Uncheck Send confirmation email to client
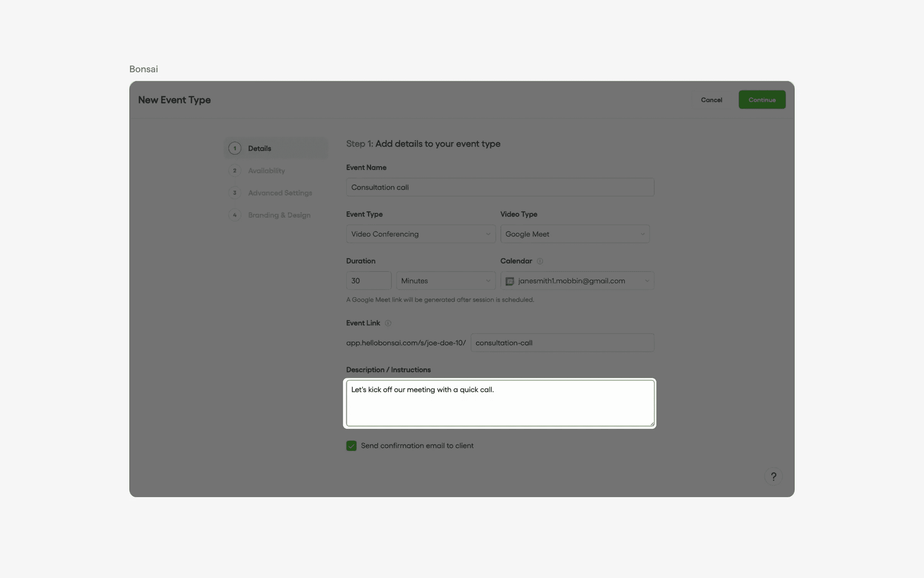This screenshot has width=924, height=578. [351, 446]
